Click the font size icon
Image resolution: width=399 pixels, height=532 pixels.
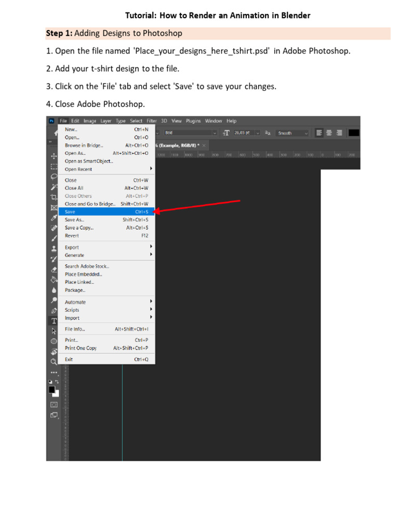click(x=226, y=133)
